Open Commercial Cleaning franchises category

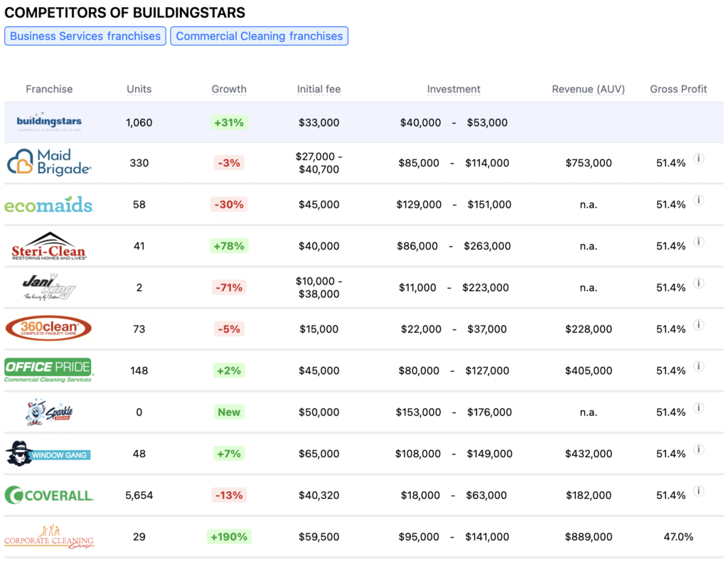click(x=259, y=36)
